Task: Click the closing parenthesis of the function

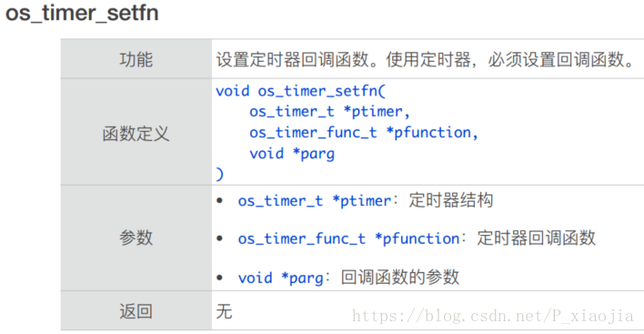Action: [x=220, y=174]
